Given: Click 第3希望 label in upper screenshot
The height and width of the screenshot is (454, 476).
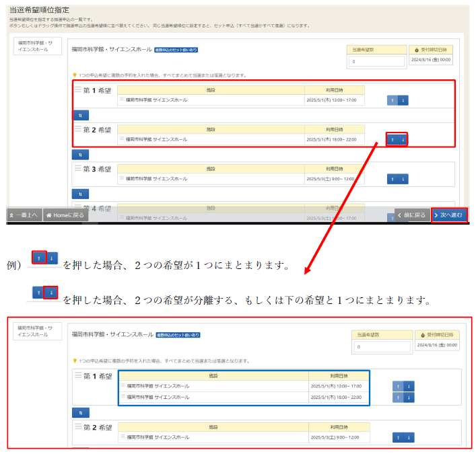Looking at the screenshot, I should tap(97, 169).
